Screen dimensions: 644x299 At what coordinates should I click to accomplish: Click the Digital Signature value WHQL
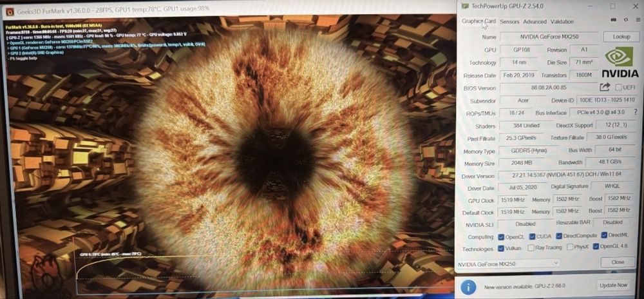(x=612, y=186)
